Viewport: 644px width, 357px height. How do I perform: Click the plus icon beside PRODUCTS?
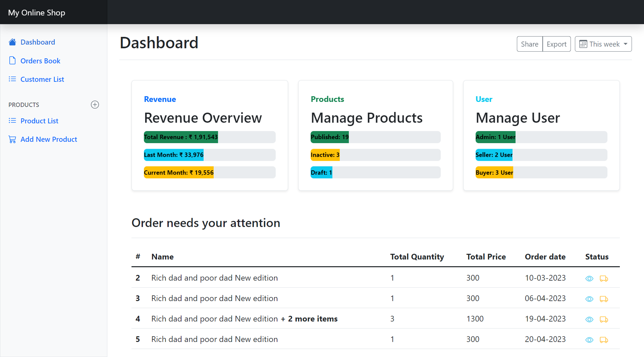point(95,105)
